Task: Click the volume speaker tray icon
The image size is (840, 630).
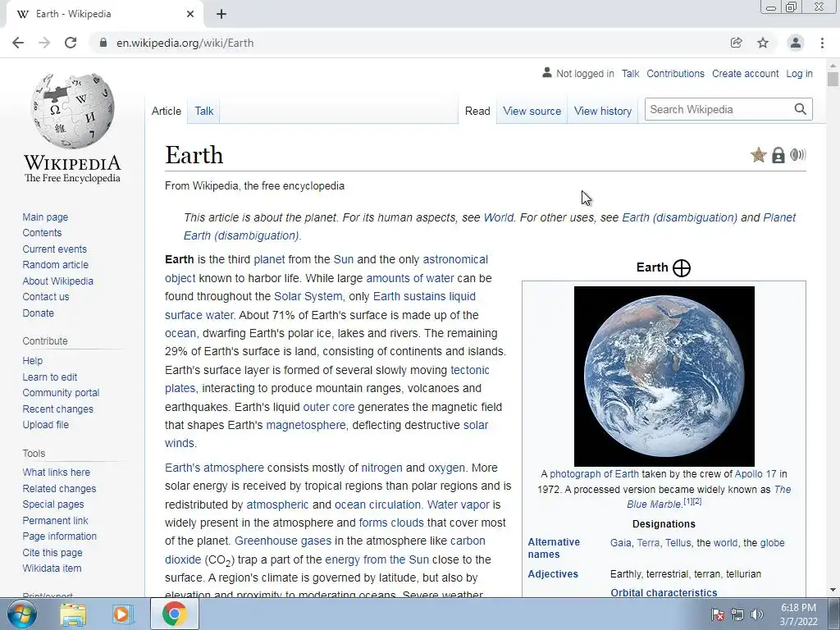Action: (x=756, y=614)
